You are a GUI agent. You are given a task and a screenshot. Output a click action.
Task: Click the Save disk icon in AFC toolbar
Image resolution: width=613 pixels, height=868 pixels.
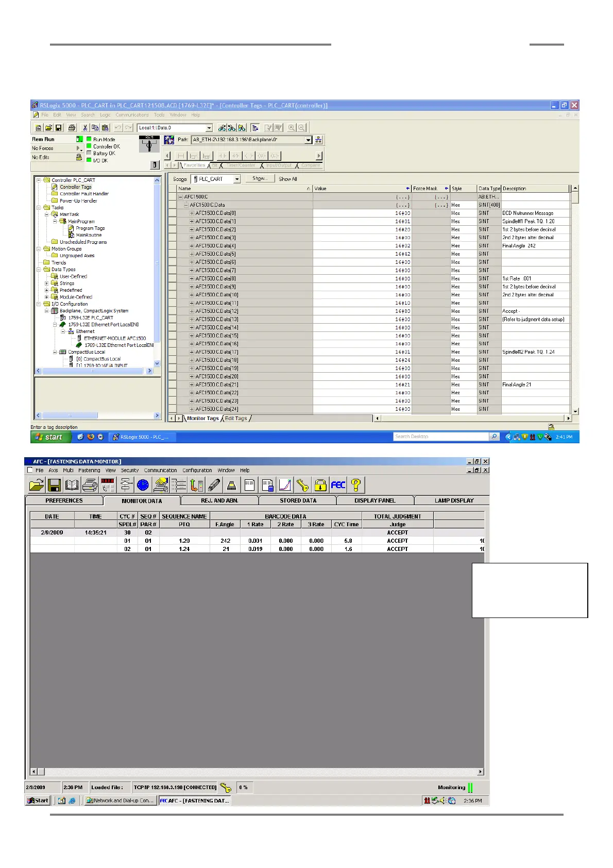55,485
